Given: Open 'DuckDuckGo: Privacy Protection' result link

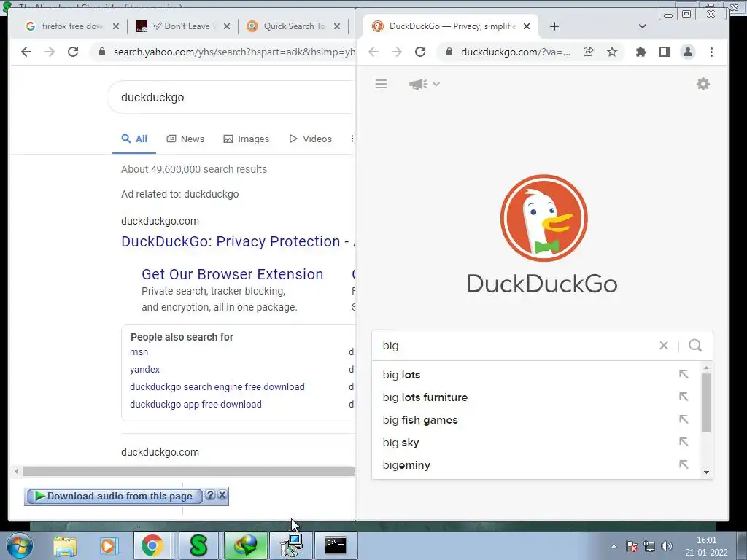Looking at the screenshot, I should [x=237, y=241].
